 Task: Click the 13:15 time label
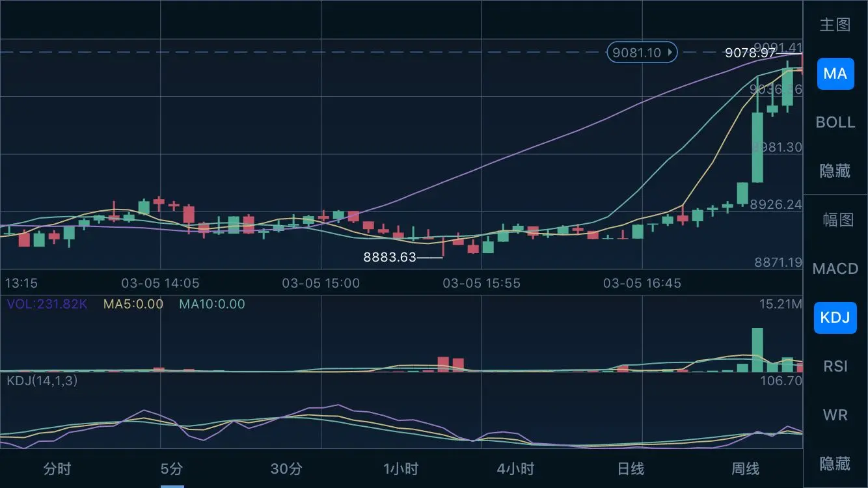[x=21, y=283]
